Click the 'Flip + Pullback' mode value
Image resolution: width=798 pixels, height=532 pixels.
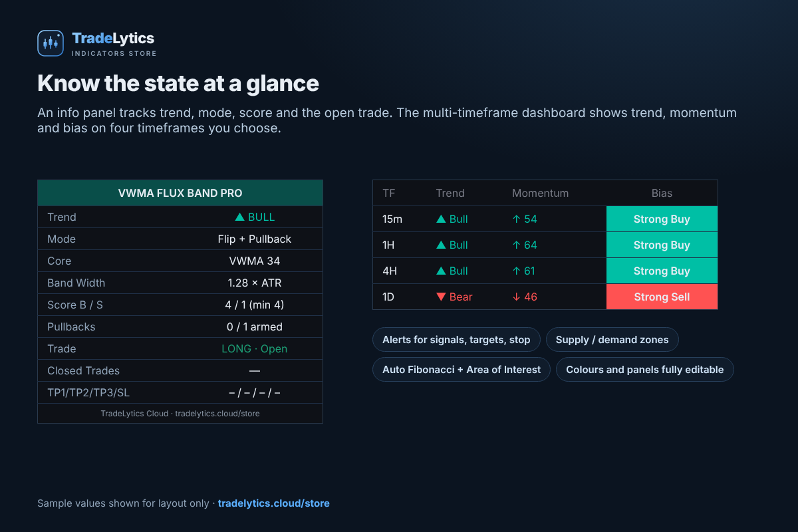[255, 239]
